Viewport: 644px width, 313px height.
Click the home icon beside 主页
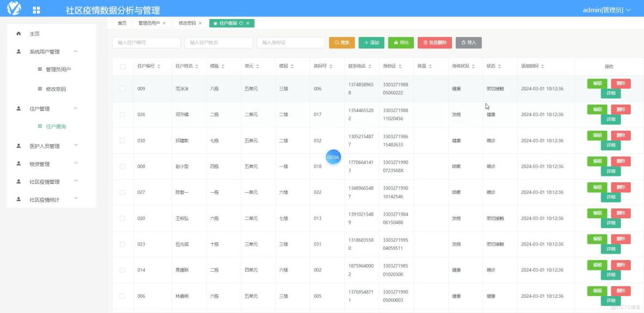(18, 34)
